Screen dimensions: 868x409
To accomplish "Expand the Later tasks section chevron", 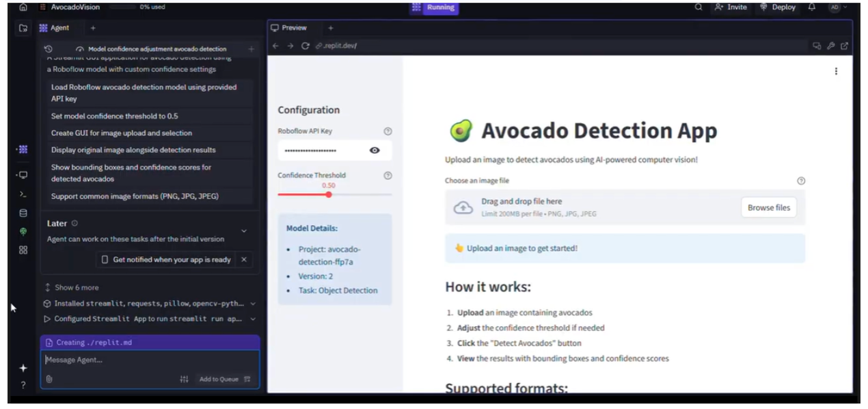I will tap(244, 231).
